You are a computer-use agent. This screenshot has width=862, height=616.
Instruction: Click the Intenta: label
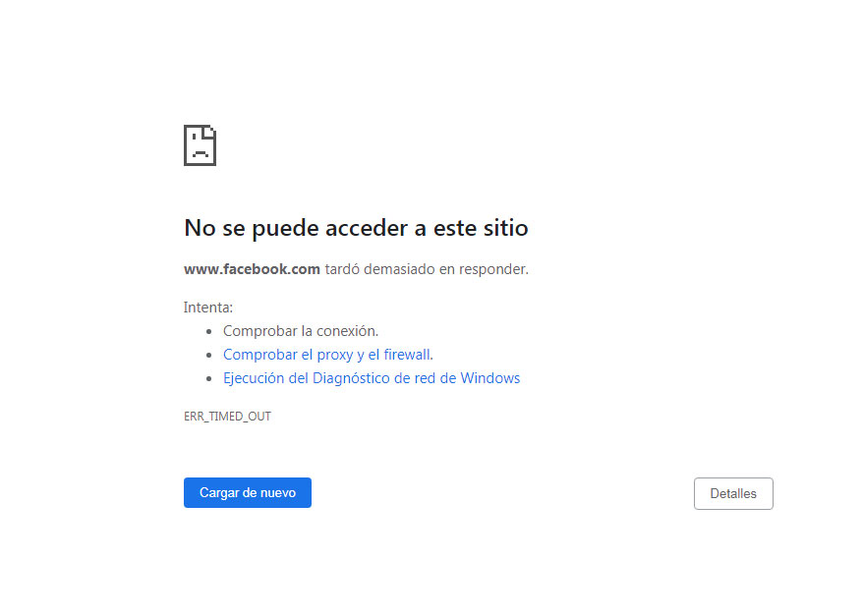(x=208, y=308)
